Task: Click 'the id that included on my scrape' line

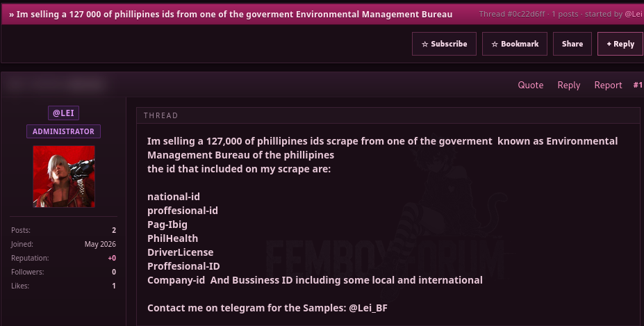Action: tap(238, 169)
